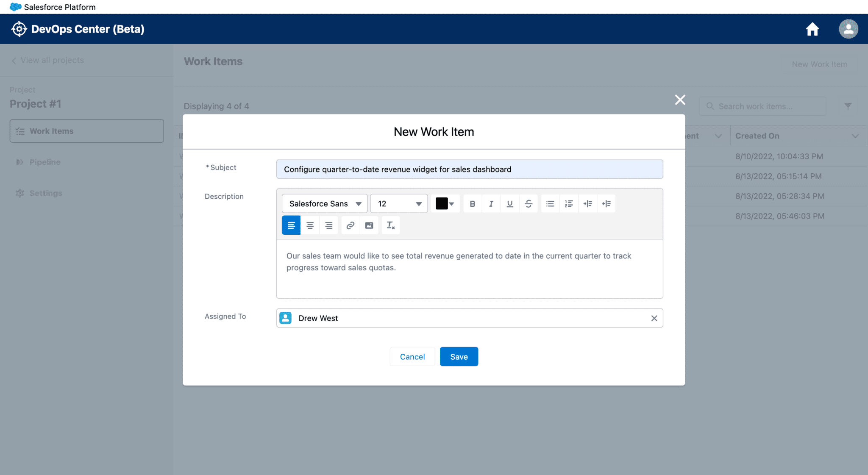Insert a bulleted list in the description
Image resolution: width=868 pixels, height=475 pixels.
point(550,204)
